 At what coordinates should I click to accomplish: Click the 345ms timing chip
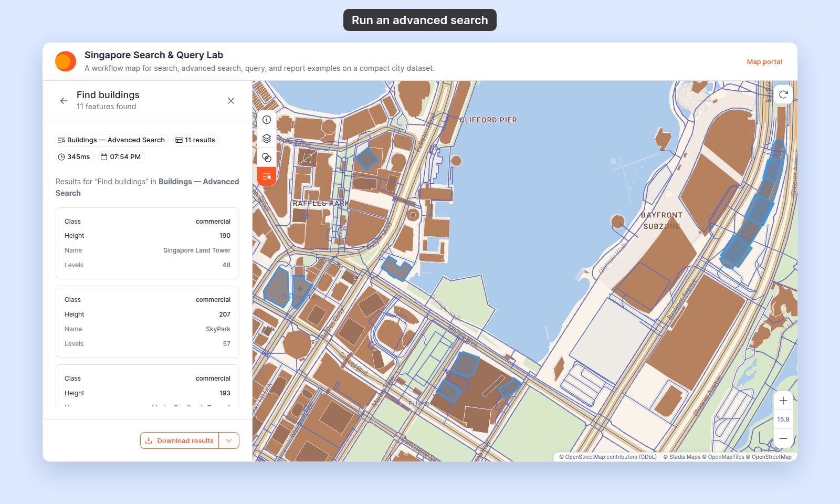coord(75,157)
